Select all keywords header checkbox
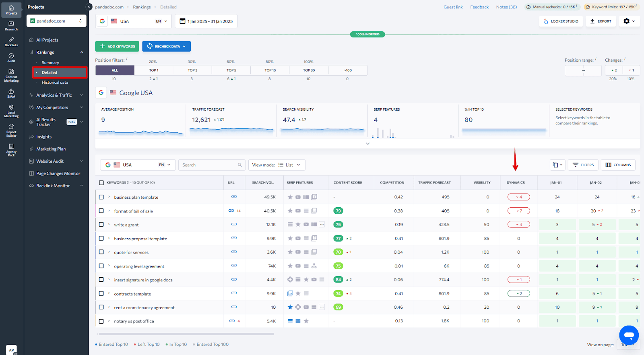 click(x=101, y=183)
